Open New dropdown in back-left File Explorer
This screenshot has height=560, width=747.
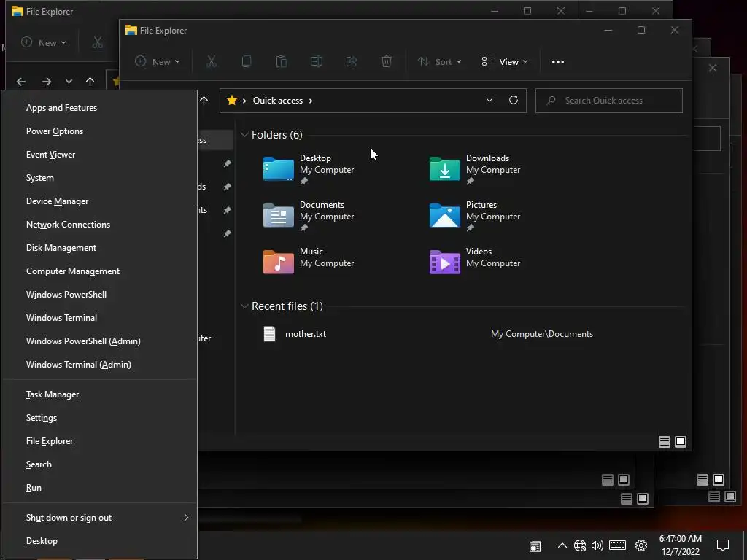click(x=44, y=42)
